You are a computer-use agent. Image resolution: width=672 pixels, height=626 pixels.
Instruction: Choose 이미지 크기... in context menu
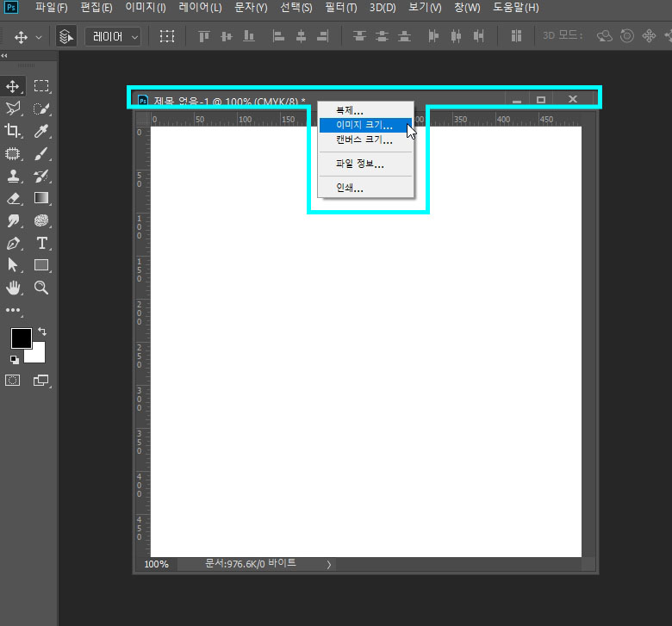click(366, 125)
